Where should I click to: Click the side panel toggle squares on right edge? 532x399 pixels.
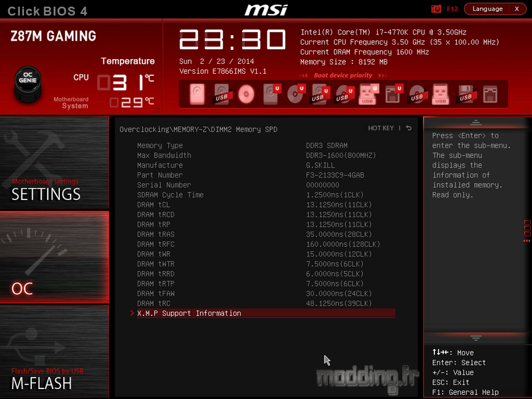point(527,231)
